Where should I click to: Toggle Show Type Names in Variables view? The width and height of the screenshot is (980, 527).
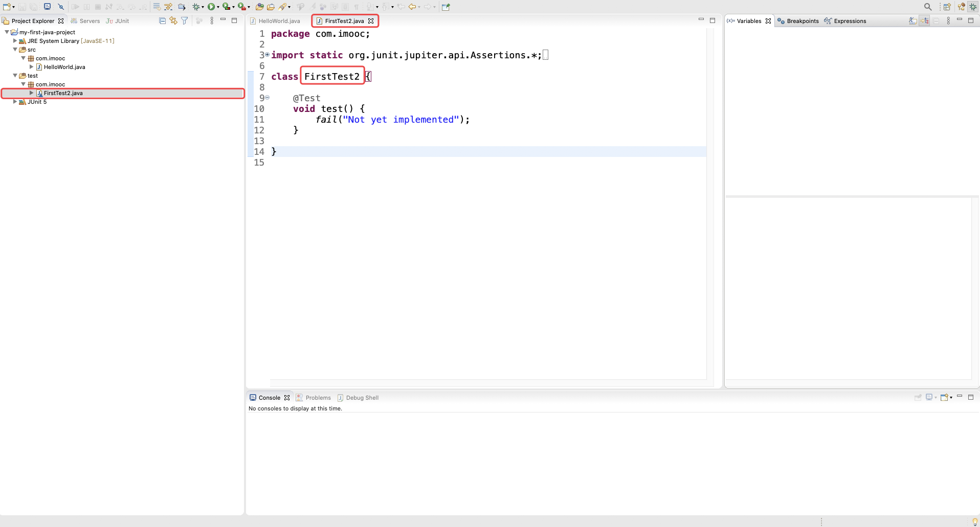913,20
